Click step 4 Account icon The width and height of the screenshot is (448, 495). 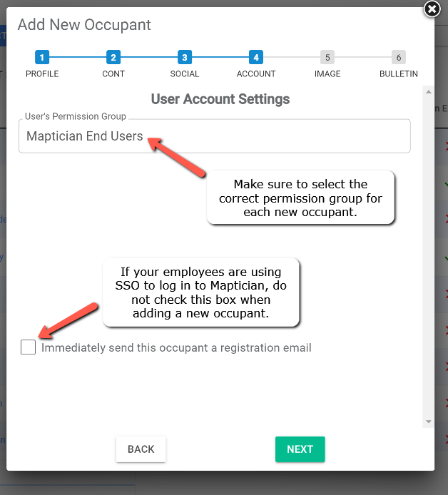pyautogui.click(x=256, y=58)
